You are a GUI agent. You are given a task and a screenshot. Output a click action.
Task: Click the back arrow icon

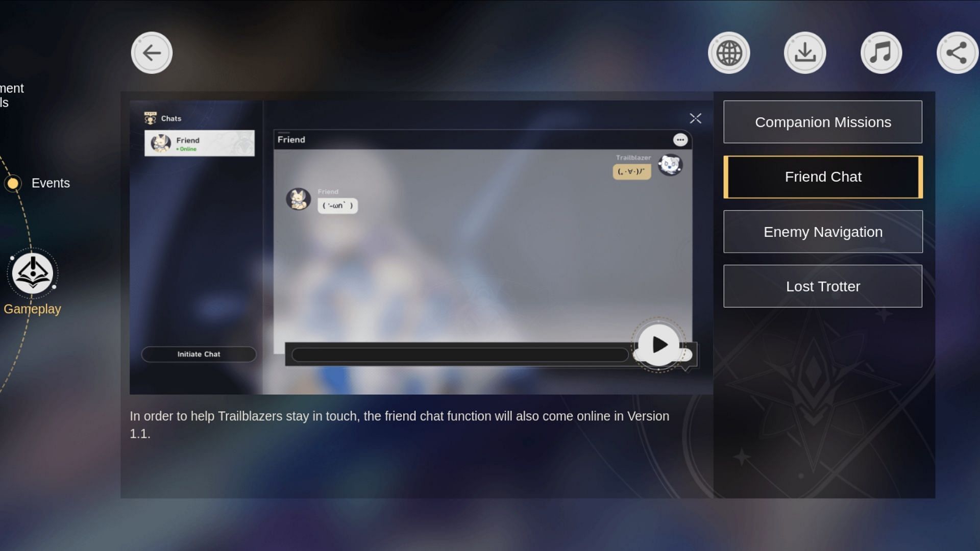tap(152, 52)
